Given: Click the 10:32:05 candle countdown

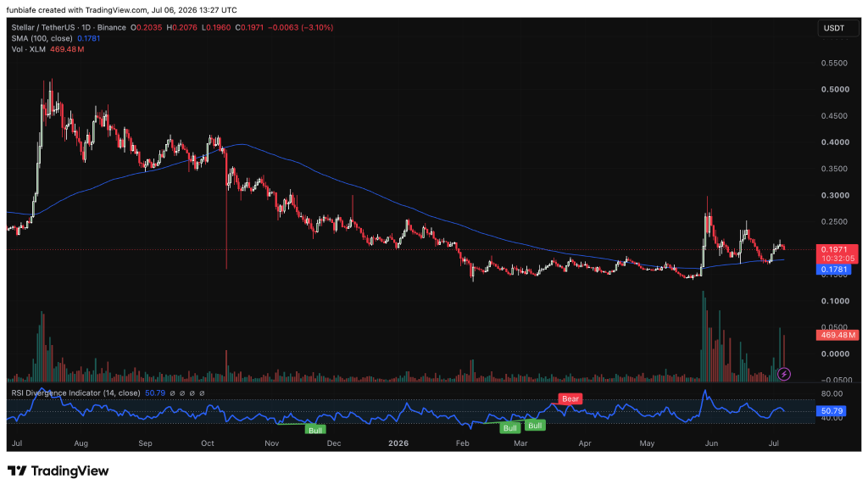Looking at the screenshot, I should (x=837, y=259).
